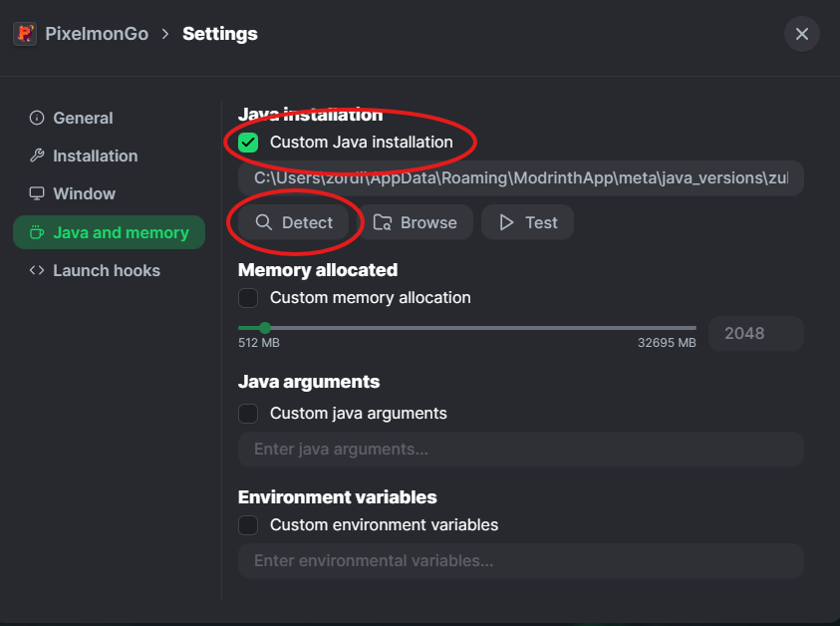The height and width of the screenshot is (626, 840).
Task: Open the General settings tab
Action: (x=83, y=118)
